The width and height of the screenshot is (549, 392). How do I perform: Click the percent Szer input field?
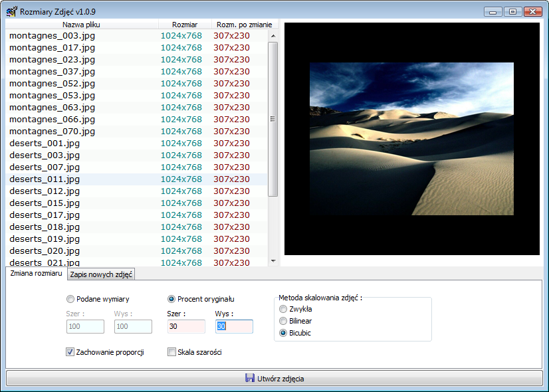click(x=187, y=326)
